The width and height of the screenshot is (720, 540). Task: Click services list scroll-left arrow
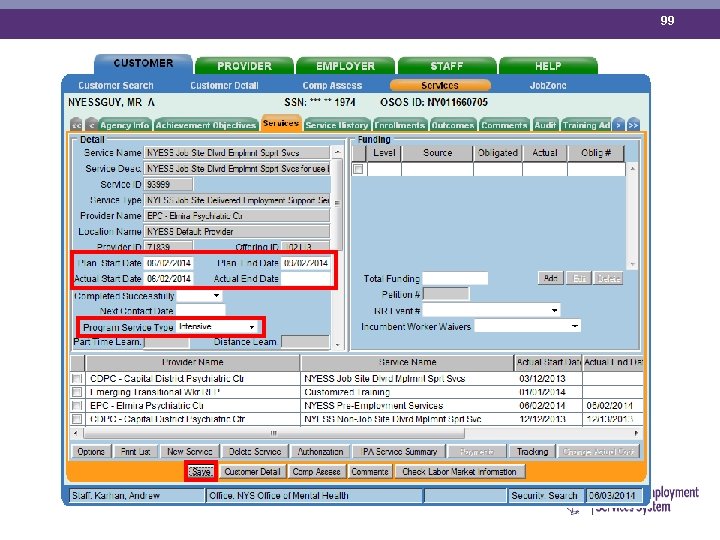coord(76,433)
